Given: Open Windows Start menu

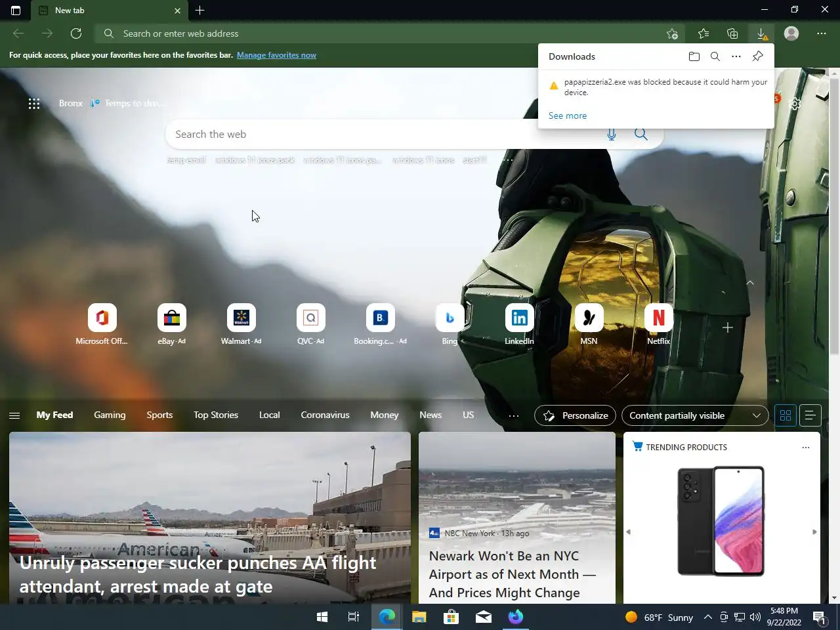Looking at the screenshot, I should (322, 617).
